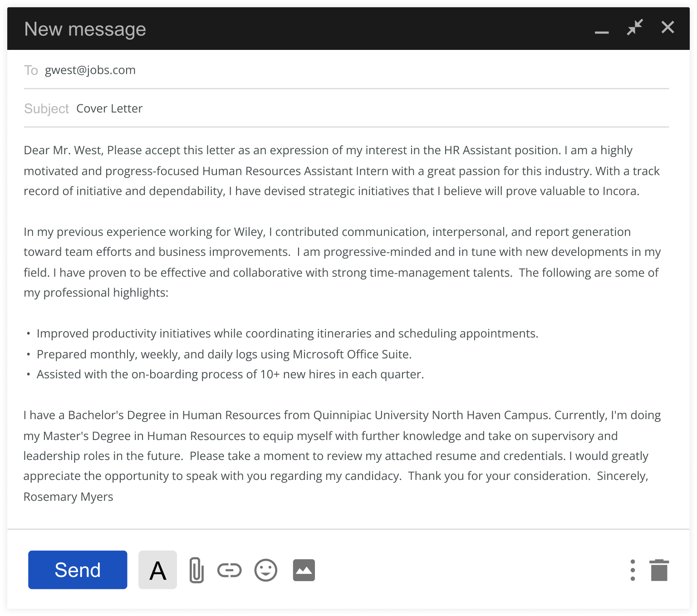Send the Cover Letter email
The height and width of the screenshot is (616, 697).
click(78, 570)
